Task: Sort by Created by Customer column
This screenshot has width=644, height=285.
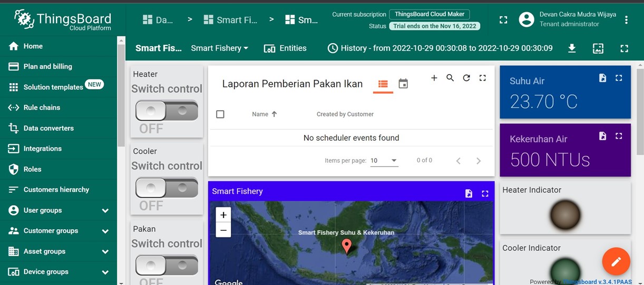Action: (x=345, y=114)
